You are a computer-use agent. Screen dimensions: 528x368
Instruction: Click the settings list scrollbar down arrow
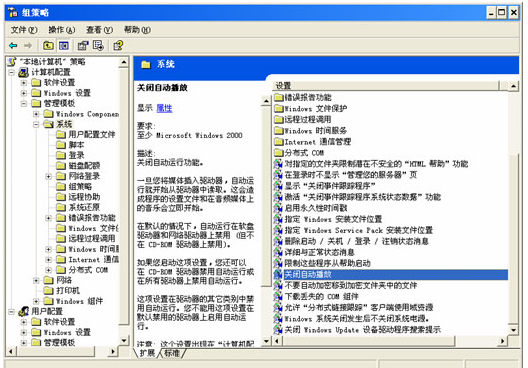[513, 330]
